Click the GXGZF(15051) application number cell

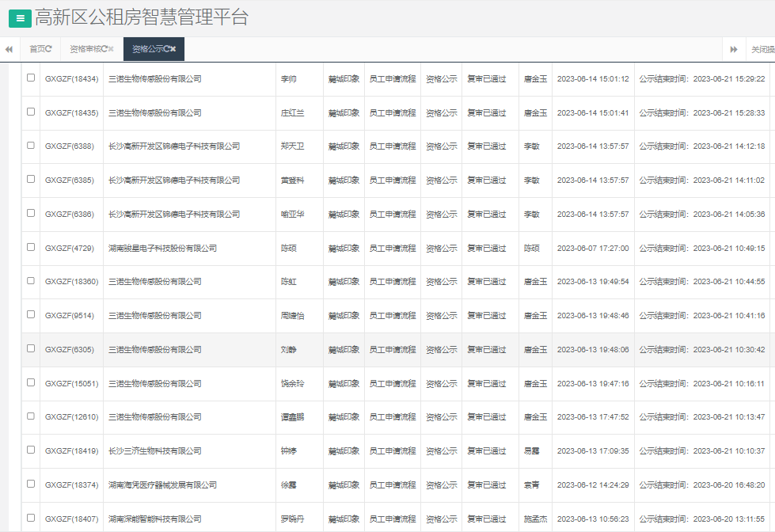pos(71,384)
